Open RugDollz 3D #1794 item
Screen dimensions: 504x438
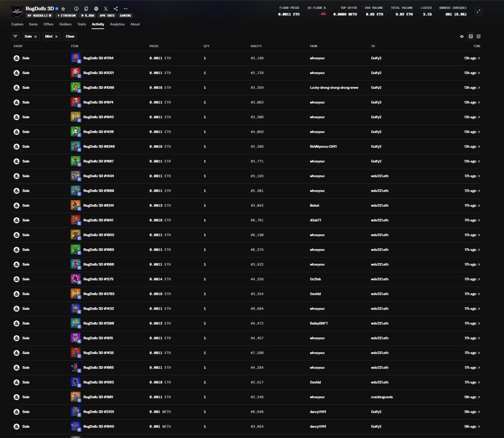[98, 58]
